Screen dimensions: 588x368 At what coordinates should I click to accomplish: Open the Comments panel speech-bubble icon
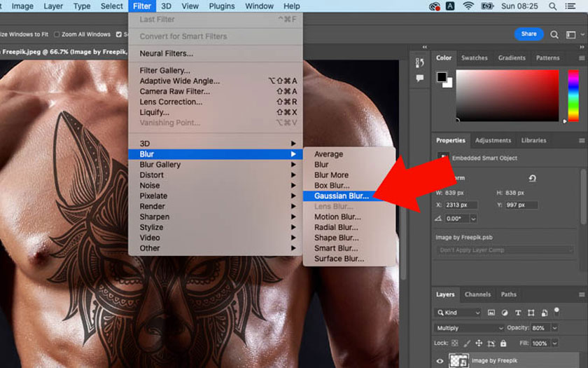pos(420,79)
